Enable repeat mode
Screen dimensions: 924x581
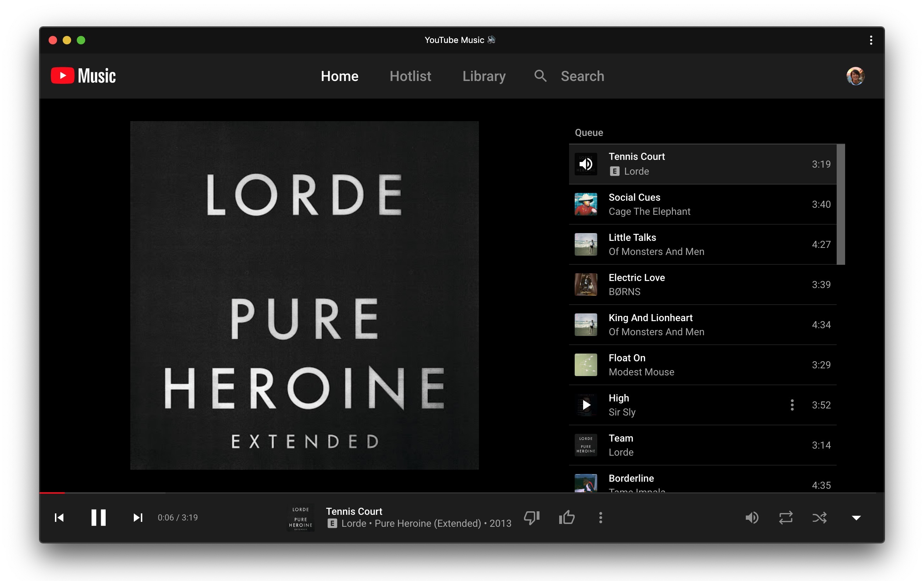click(x=786, y=517)
